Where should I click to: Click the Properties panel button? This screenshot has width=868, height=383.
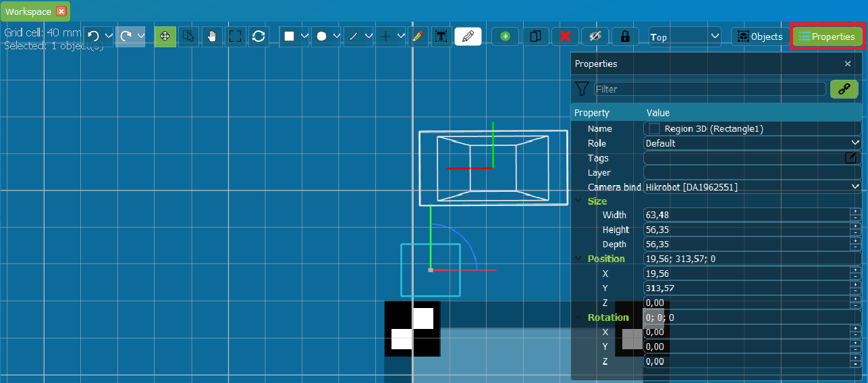[x=827, y=36]
